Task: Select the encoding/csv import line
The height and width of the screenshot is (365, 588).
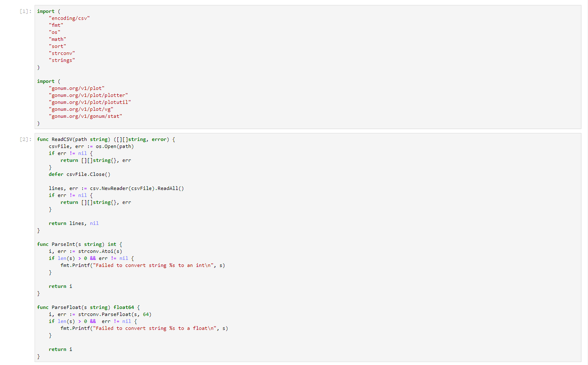Action: pyautogui.click(x=70, y=18)
